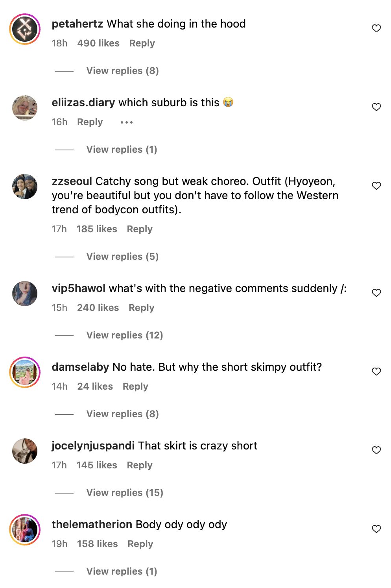Open vip5hawol's avatar thumbnail

[x=25, y=294]
